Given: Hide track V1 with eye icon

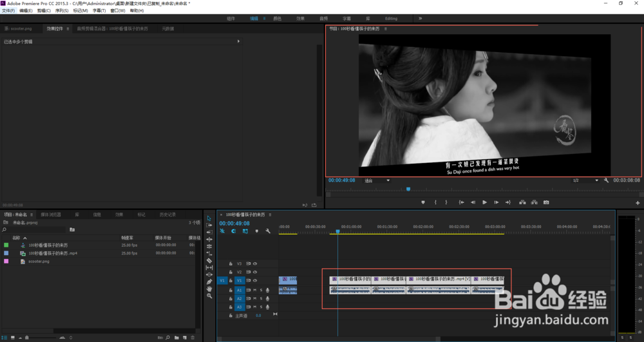Looking at the screenshot, I should (x=255, y=280).
